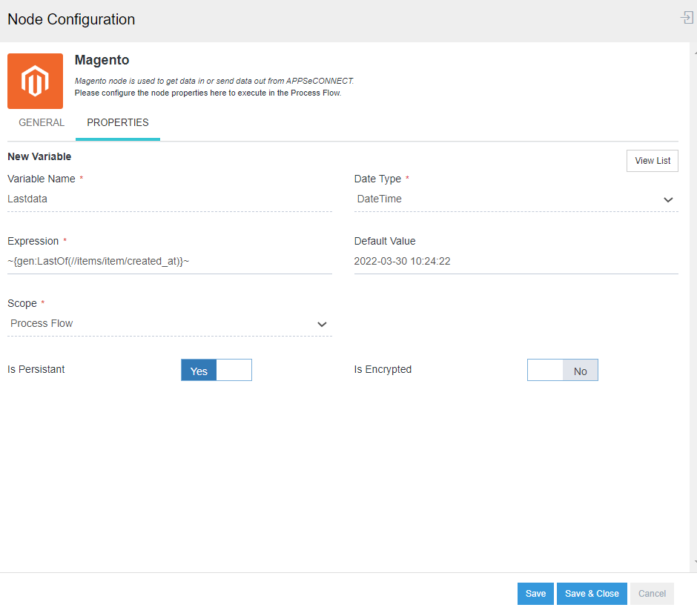Toggle the Is Persistant switch
This screenshot has width=697, height=616.
coord(217,370)
